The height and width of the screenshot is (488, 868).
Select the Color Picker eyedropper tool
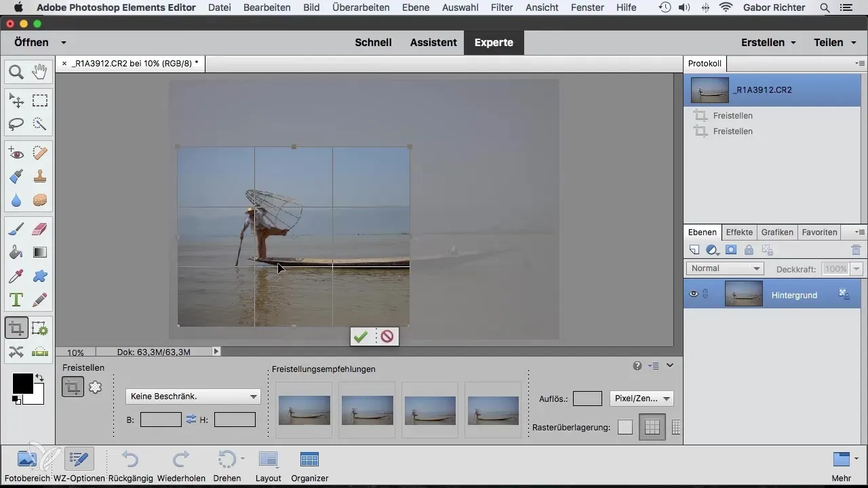[x=16, y=276]
